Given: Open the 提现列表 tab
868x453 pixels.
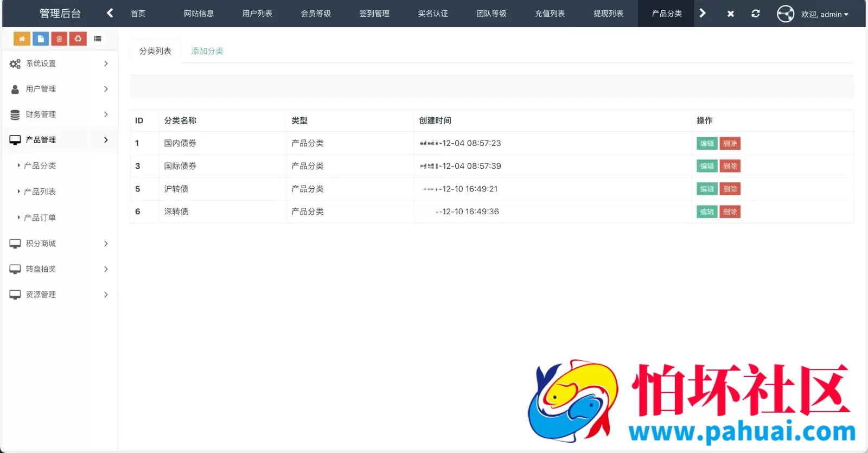Looking at the screenshot, I should [609, 14].
